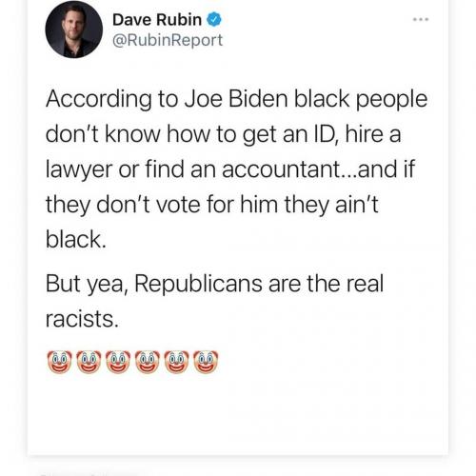Open the three-dot more options menu

tap(421, 19)
